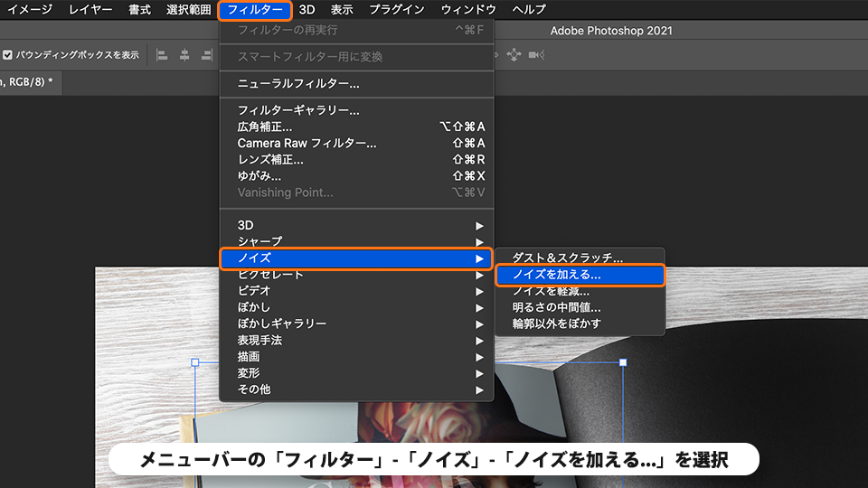The image size is (868, 488).
Task: Expand the その他 submenu
Action: pyautogui.click(x=356, y=389)
